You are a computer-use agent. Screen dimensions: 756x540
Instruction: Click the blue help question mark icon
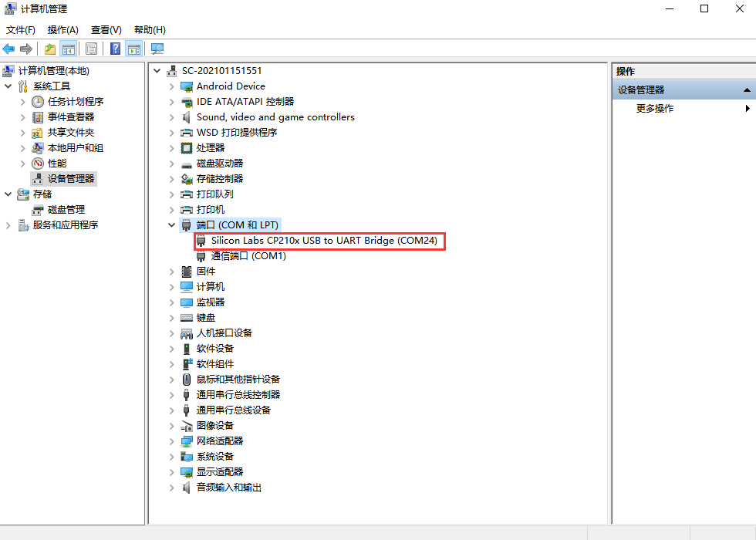[115, 49]
